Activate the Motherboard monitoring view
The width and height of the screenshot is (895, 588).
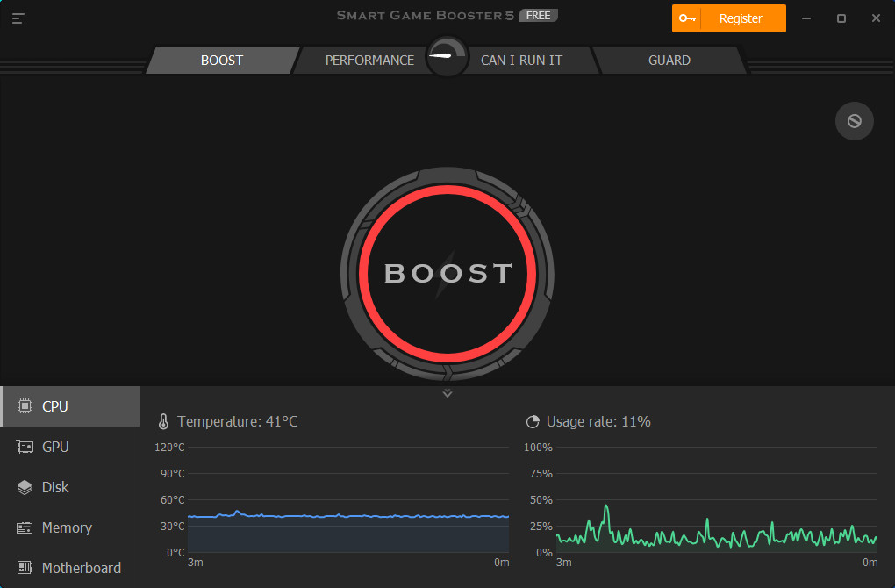point(80,567)
